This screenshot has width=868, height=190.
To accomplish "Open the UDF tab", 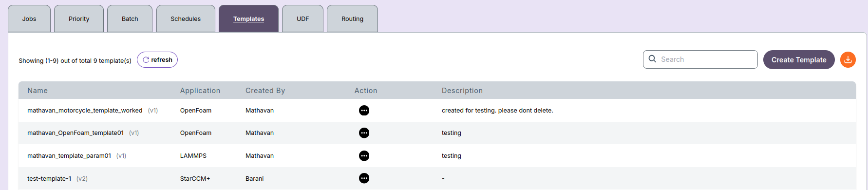I will (x=303, y=19).
